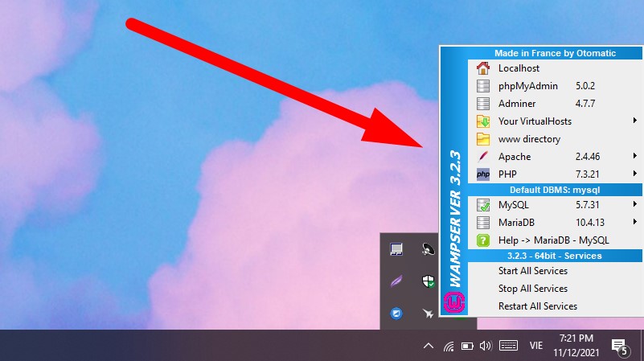Click Adminer version 4.7.7
Viewport: 644px width, 361px height.
pyautogui.click(x=585, y=104)
